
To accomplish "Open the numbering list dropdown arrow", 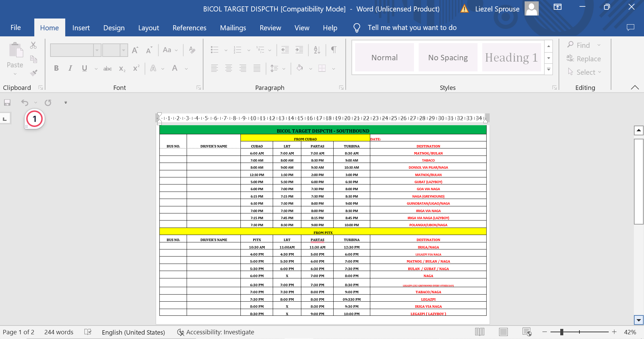I will [x=249, y=50].
